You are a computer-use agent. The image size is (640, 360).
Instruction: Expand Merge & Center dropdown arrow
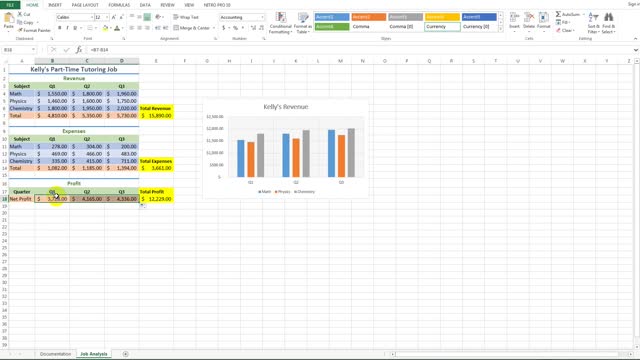coord(214,28)
